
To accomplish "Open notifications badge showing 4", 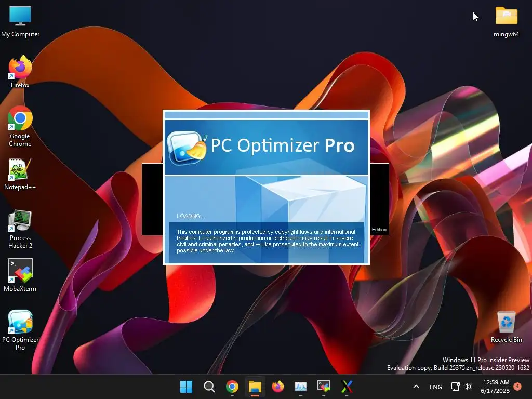I will click(x=517, y=386).
